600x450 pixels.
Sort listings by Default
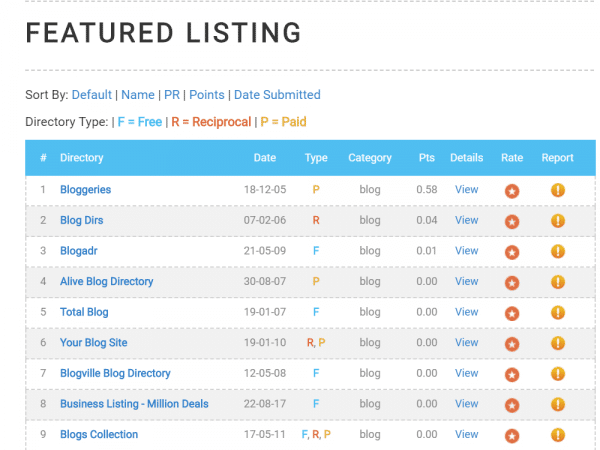(x=92, y=95)
